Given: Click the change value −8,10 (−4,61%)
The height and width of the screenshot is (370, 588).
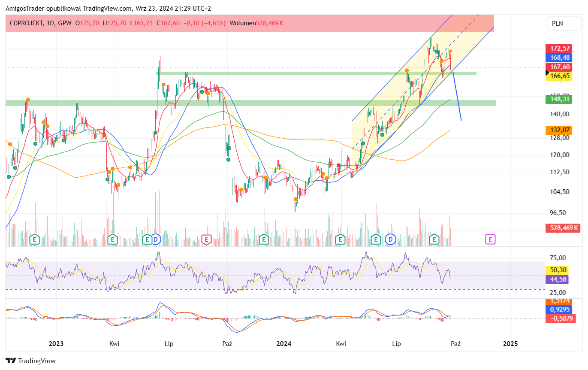Looking at the screenshot, I should tap(205, 23).
